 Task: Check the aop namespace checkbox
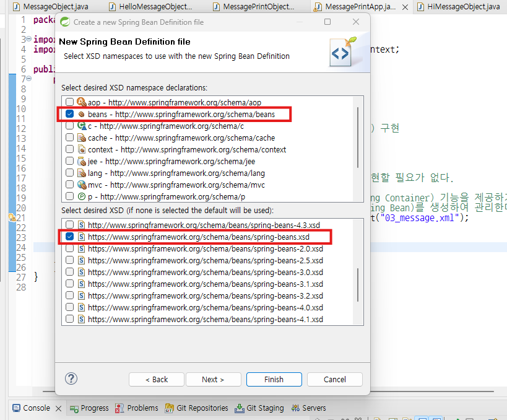pos(69,102)
